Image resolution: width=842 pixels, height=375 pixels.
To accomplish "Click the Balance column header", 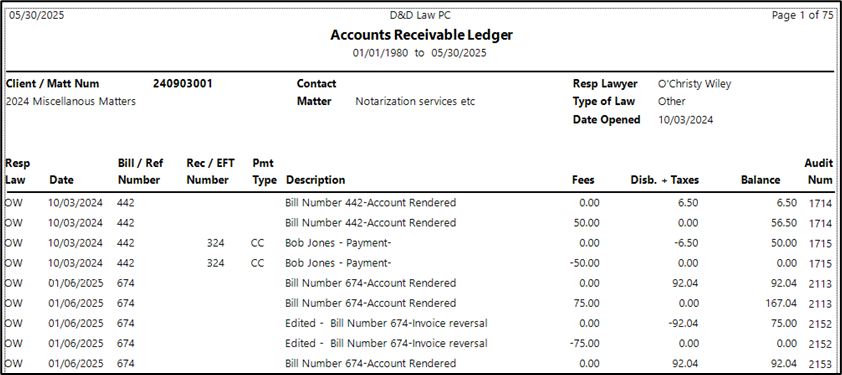I will click(x=760, y=180).
